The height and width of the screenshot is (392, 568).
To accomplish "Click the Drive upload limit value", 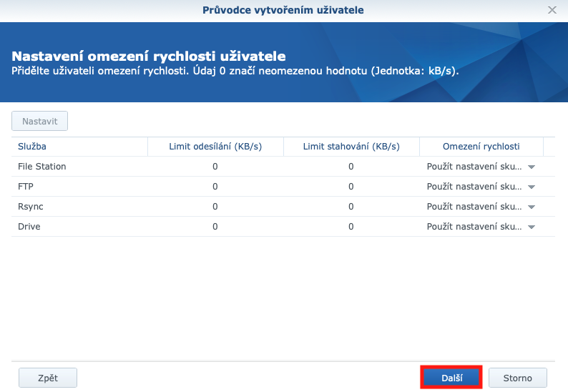I will point(215,227).
